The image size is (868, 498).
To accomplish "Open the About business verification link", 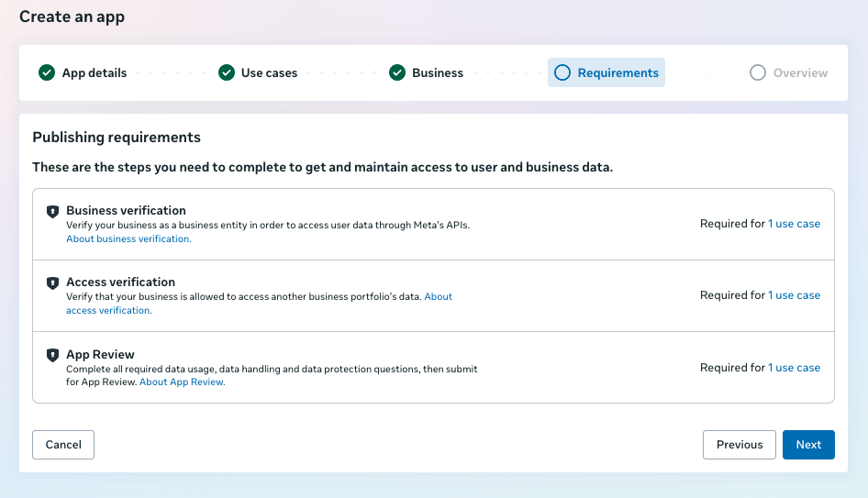I will (128, 238).
